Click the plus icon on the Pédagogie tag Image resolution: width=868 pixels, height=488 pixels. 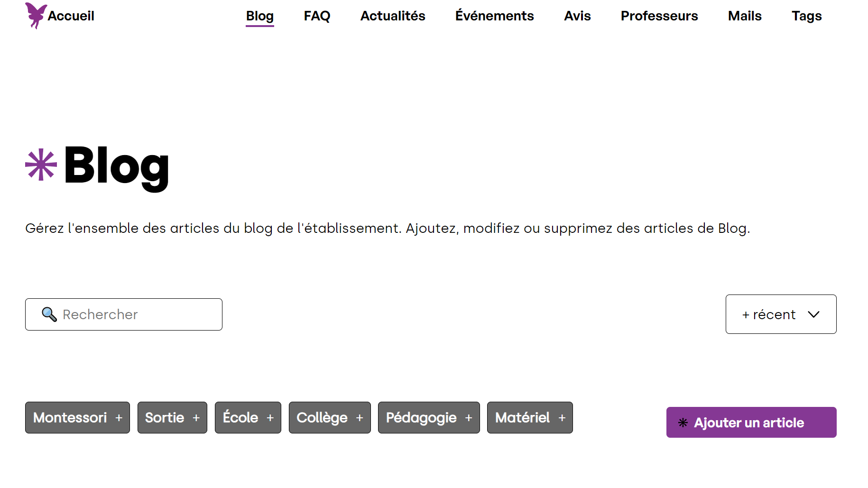click(469, 418)
